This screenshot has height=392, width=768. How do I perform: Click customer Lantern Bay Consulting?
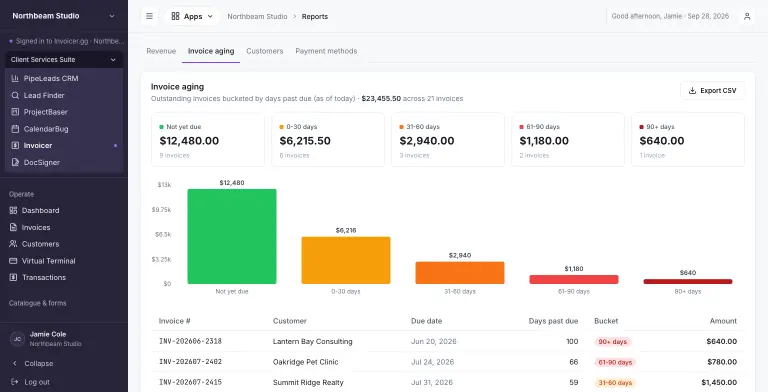pos(312,342)
